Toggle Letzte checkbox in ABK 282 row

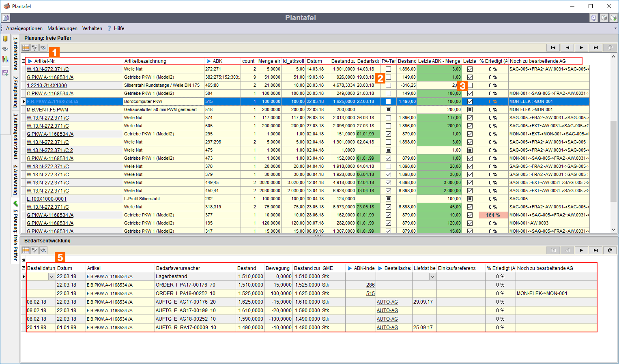(470, 199)
